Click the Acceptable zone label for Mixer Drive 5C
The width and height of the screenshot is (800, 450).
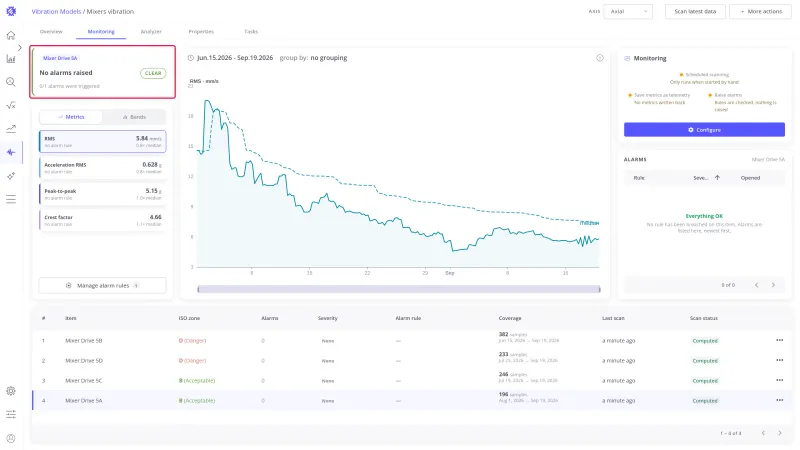[197, 380]
